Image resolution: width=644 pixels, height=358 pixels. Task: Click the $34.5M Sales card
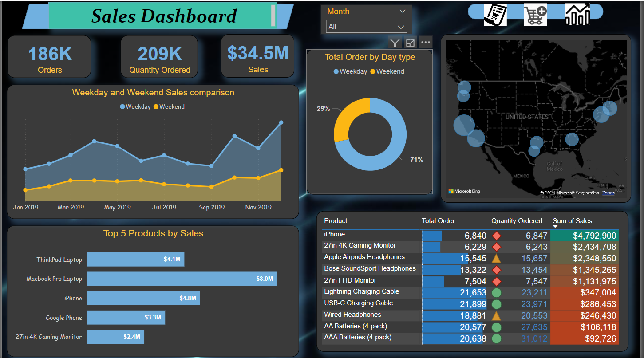pyautogui.click(x=257, y=56)
